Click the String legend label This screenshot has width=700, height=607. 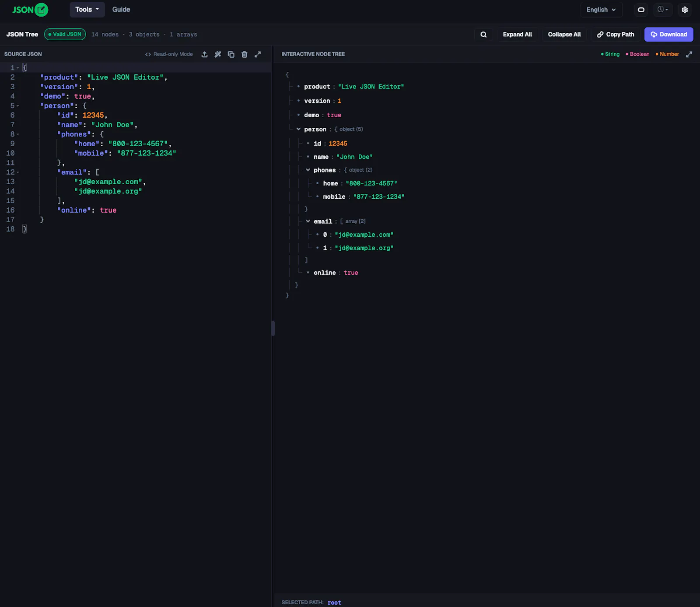tap(610, 54)
